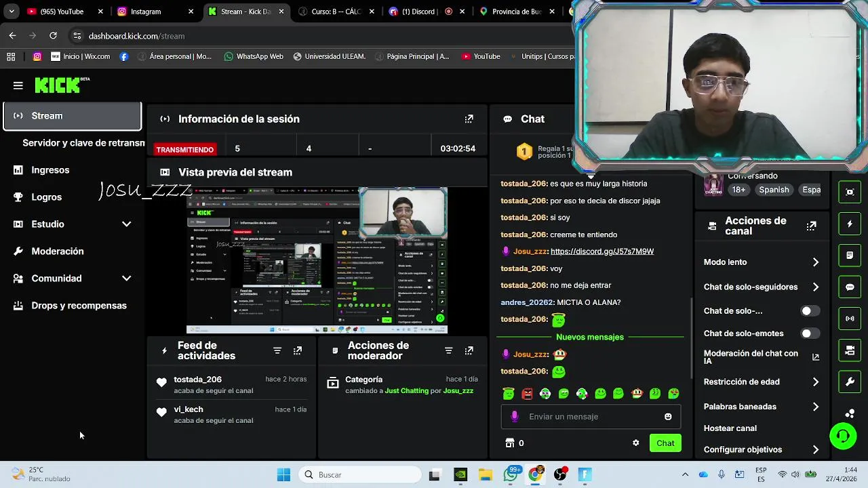This screenshot has height=488, width=868.
Task: Click the gold rank one badge
Action: 524,152
